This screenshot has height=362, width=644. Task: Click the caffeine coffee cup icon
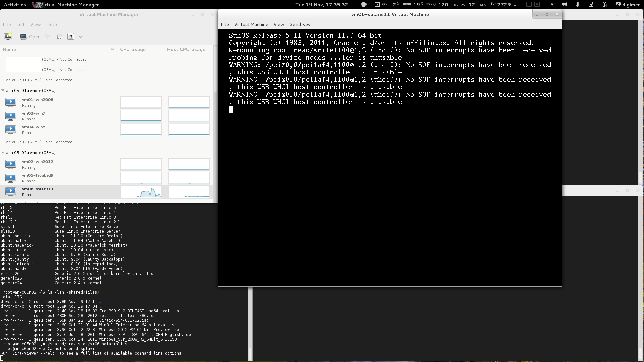[364, 5]
